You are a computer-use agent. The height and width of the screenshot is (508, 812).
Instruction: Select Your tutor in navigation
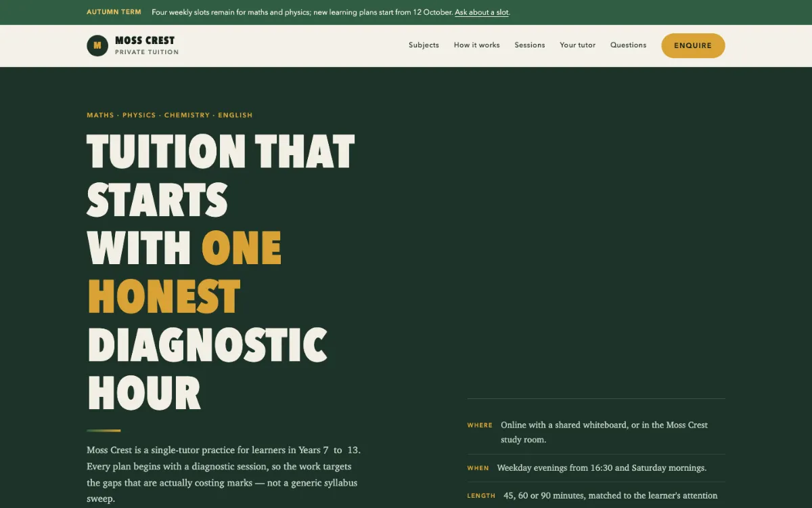578,45
